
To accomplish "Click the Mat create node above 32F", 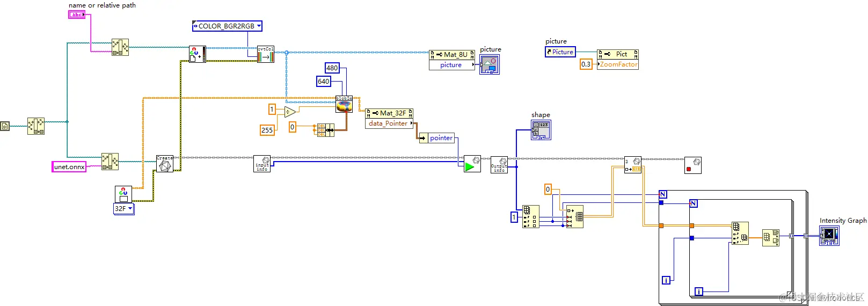I will [x=123, y=194].
